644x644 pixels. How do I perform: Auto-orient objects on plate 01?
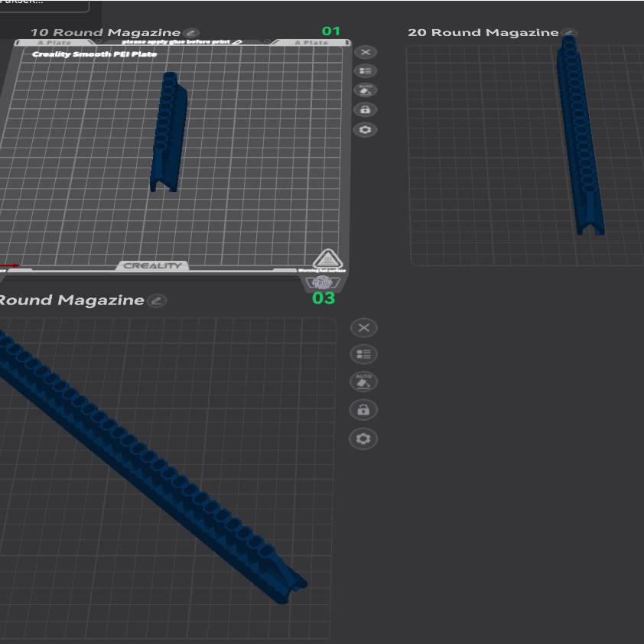click(366, 90)
